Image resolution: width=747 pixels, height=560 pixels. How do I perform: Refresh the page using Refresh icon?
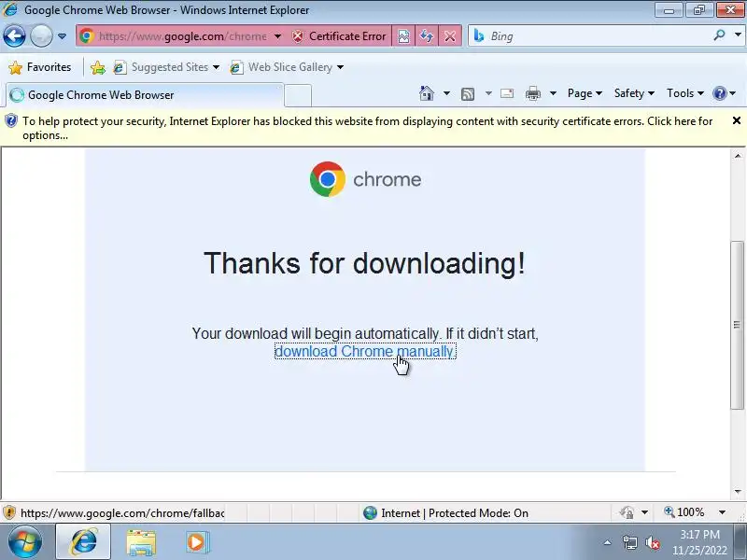(x=427, y=36)
